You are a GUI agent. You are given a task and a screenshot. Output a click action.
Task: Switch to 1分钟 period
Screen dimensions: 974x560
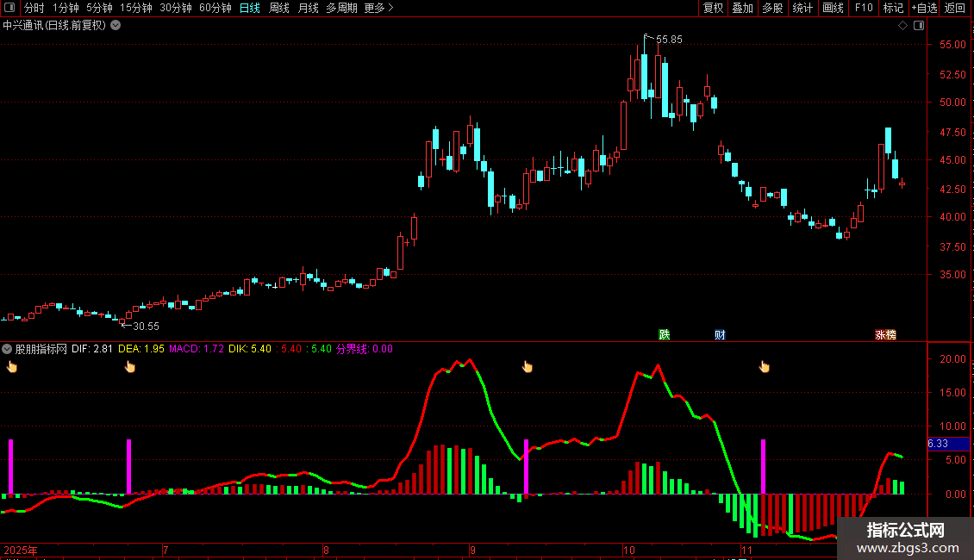[x=66, y=8]
